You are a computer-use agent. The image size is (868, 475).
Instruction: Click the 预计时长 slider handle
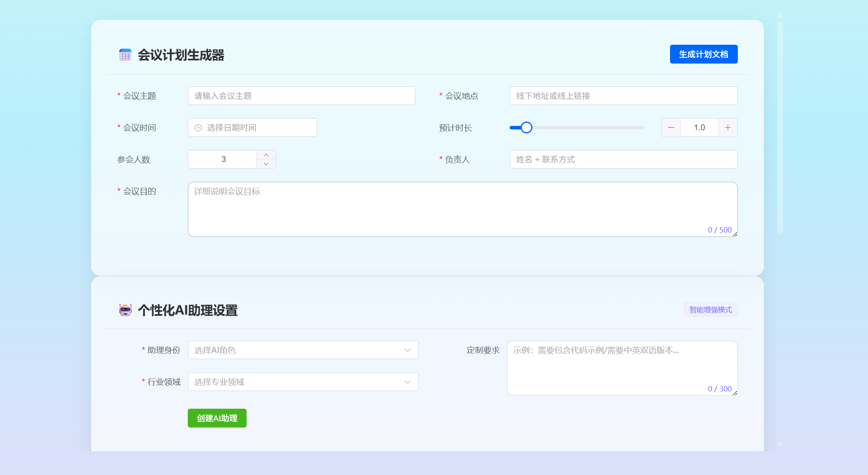coord(527,127)
